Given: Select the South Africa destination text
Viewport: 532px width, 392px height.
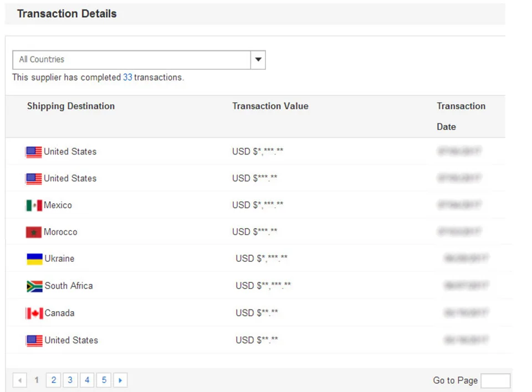Looking at the screenshot, I should click(69, 286).
